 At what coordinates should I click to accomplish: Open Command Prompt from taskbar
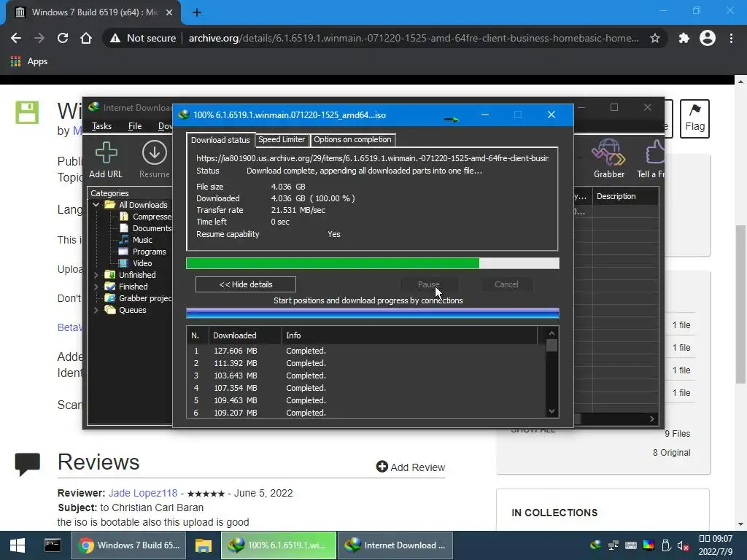(53, 545)
